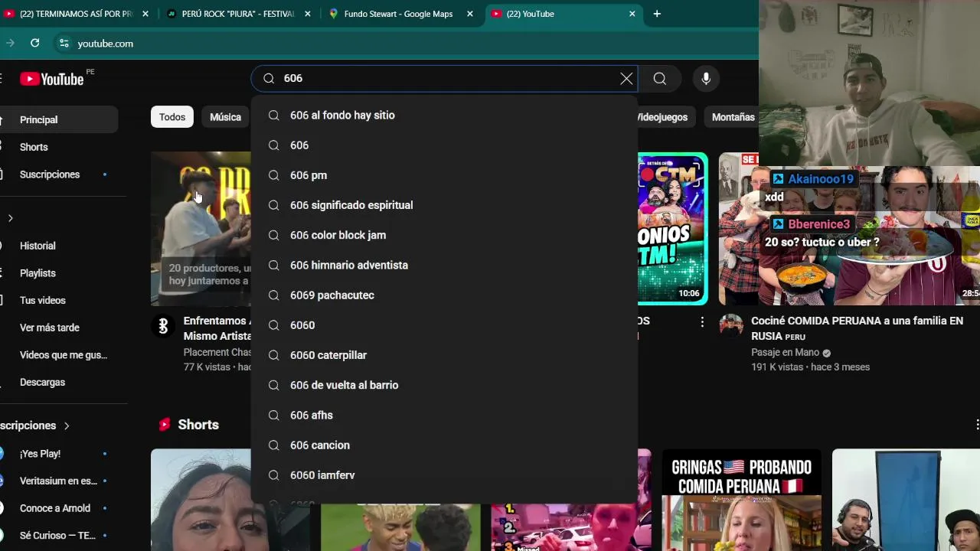This screenshot has height=551, width=980.
Task: Click the red Shorts shelf icon
Action: (x=164, y=425)
